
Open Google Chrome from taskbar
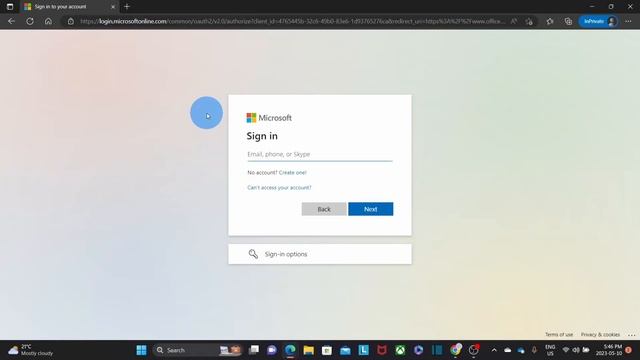(x=455, y=350)
